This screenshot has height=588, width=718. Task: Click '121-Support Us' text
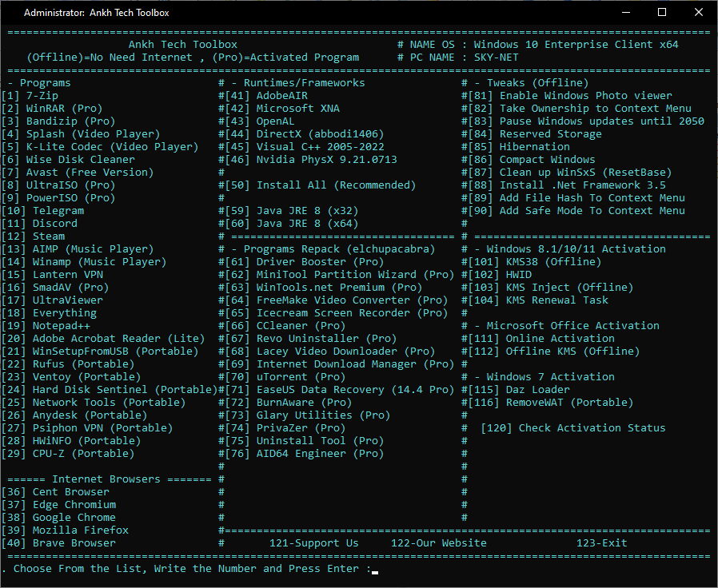[x=314, y=543]
